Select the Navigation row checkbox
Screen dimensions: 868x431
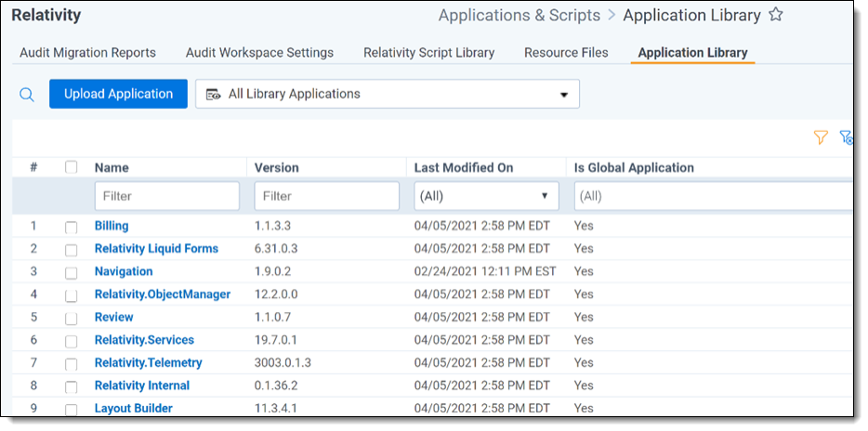(72, 272)
